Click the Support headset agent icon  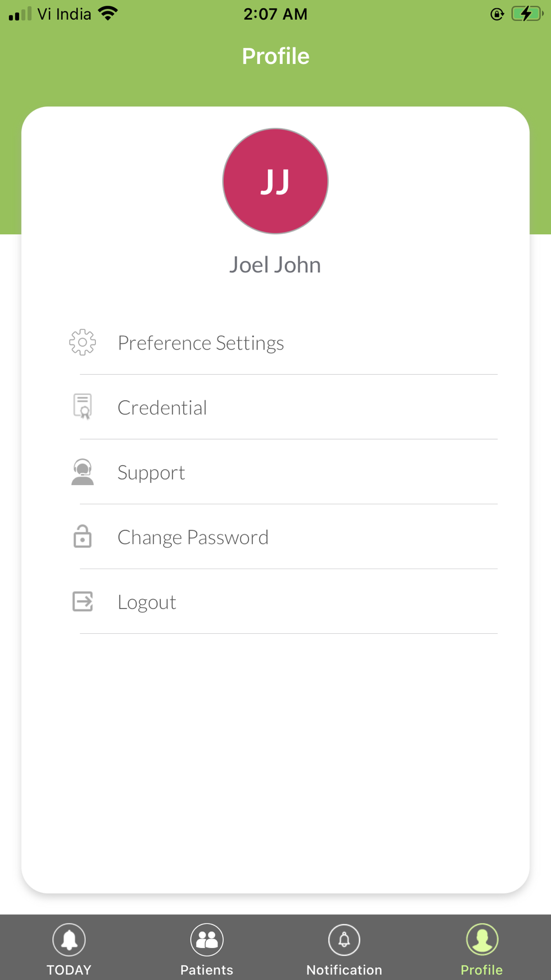point(83,472)
